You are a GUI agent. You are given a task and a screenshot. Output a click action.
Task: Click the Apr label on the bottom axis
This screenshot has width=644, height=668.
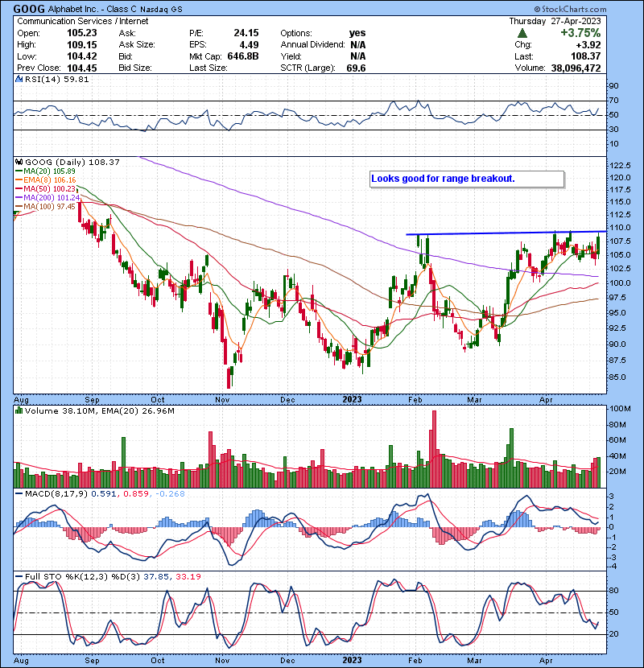pyautogui.click(x=546, y=661)
